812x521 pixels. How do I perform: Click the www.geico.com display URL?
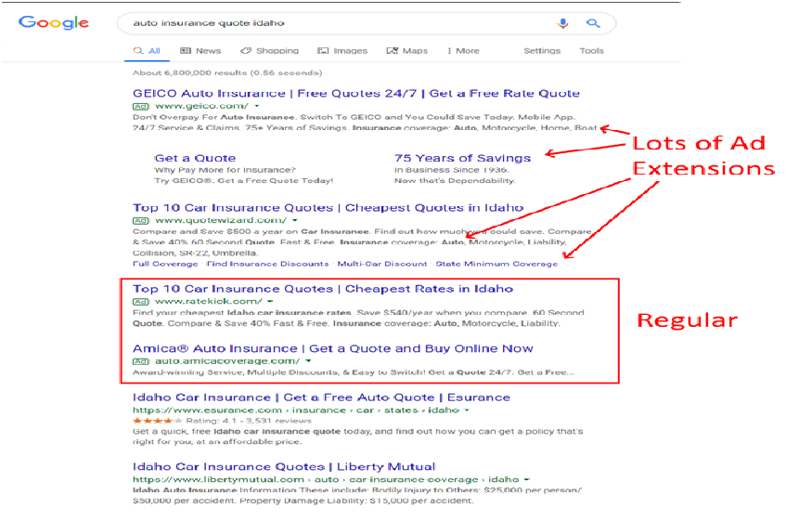201,106
